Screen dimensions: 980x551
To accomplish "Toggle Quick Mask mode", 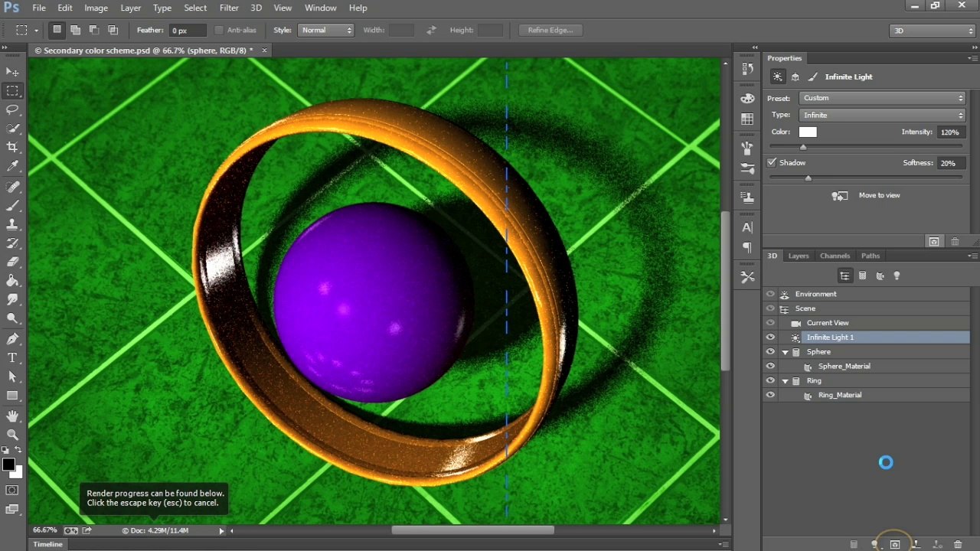I will click(12, 490).
